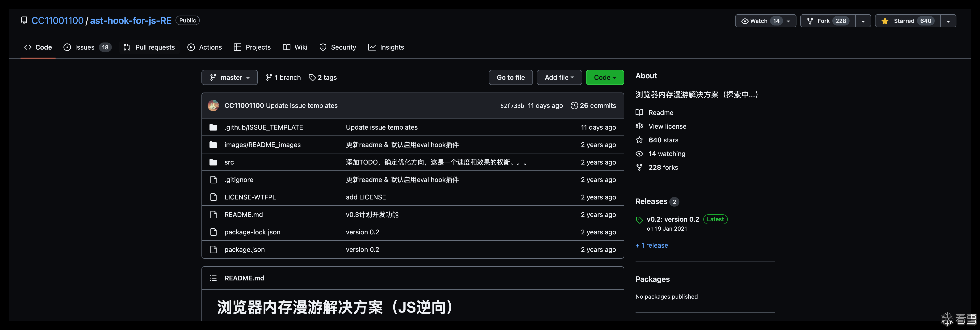980x330 pixels.
Task: Click the scales license icon in About
Action: tap(639, 126)
